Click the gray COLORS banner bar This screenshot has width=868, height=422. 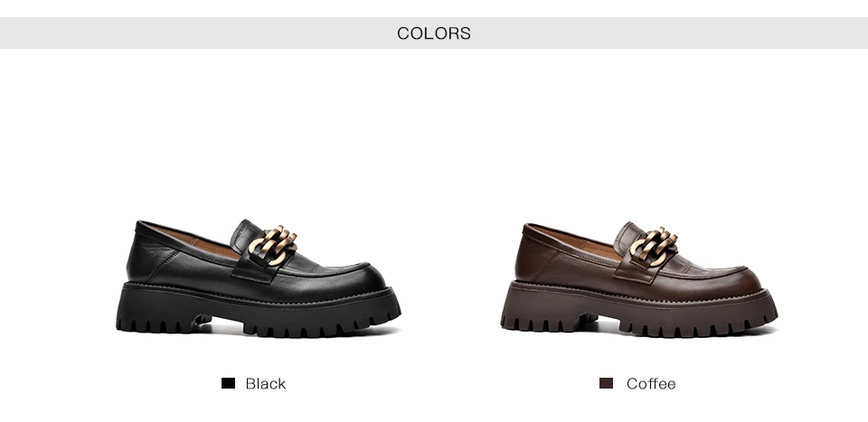(434, 33)
